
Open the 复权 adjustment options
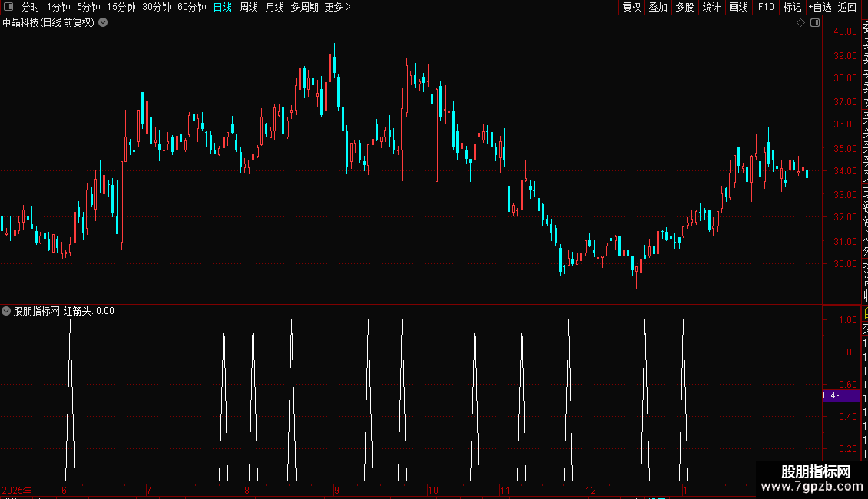pyautogui.click(x=631, y=7)
